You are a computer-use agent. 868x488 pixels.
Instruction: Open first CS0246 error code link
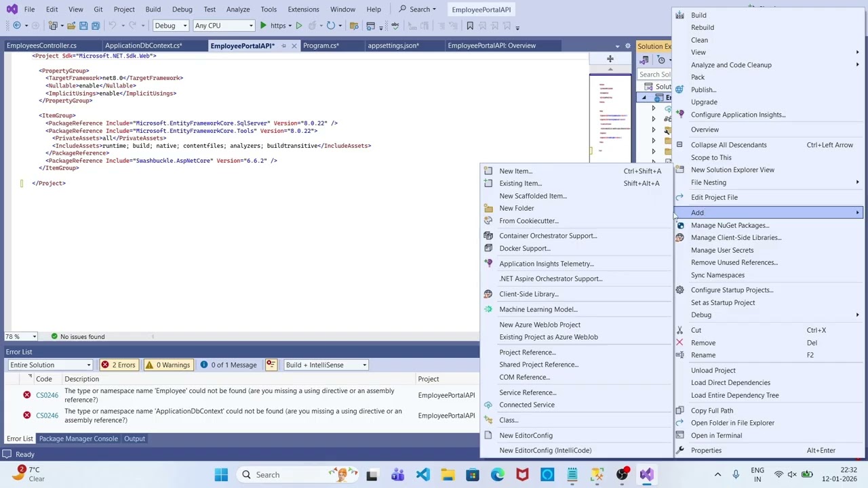47,395
